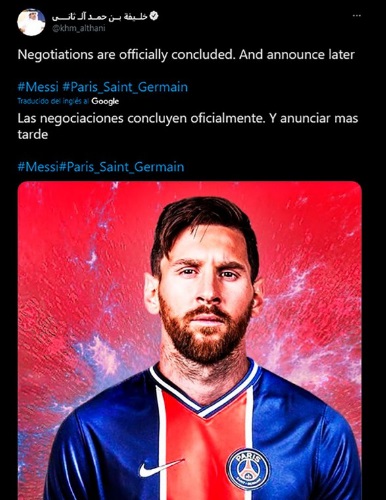Open the @khm_althani handle link

78,29
